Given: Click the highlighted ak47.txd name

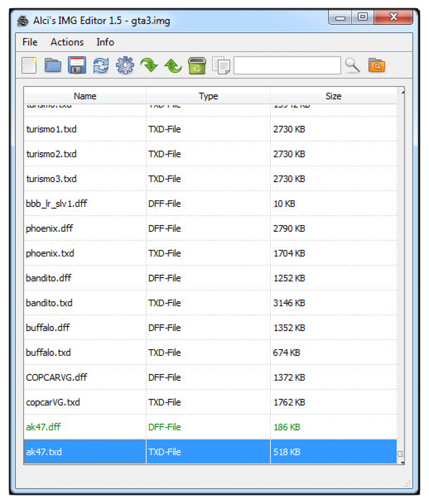Looking at the screenshot, I should click(x=44, y=452).
